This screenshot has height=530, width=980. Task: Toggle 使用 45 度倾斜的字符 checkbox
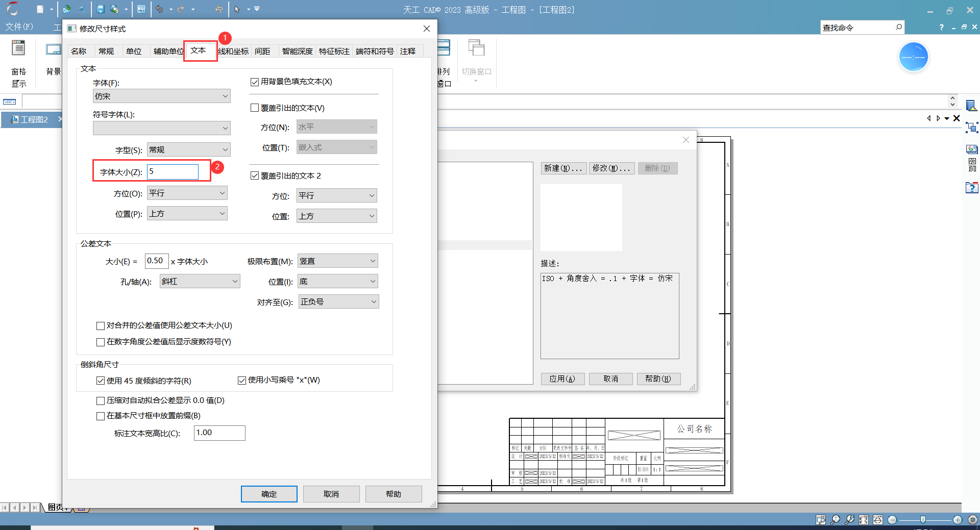101,381
